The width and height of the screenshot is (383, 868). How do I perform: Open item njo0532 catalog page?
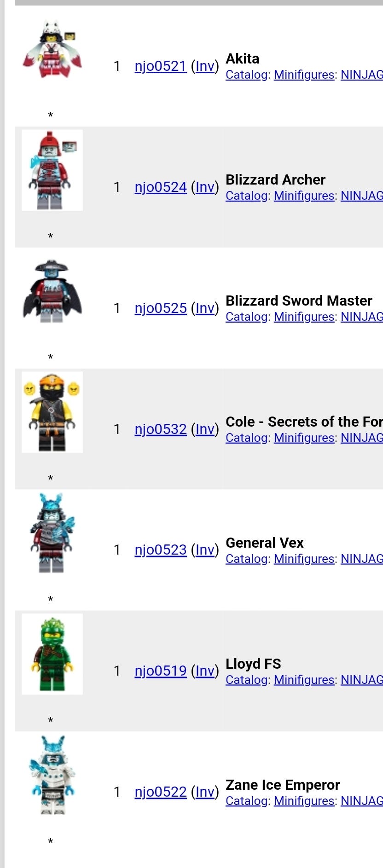click(x=160, y=429)
